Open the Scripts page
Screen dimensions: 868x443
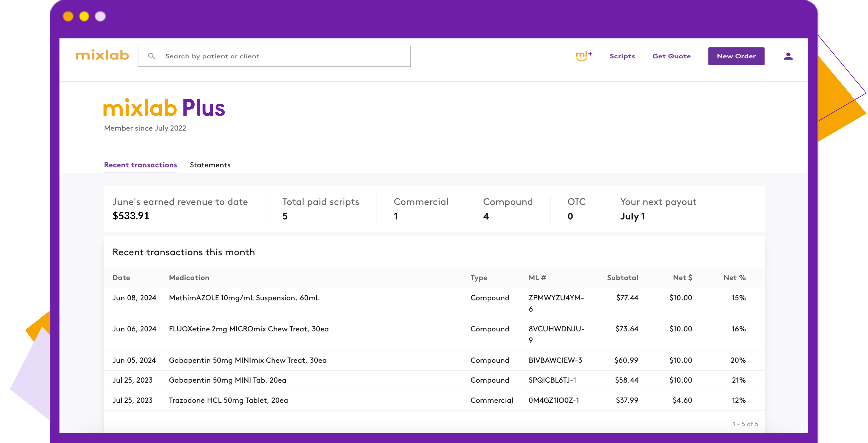tap(622, 56)
